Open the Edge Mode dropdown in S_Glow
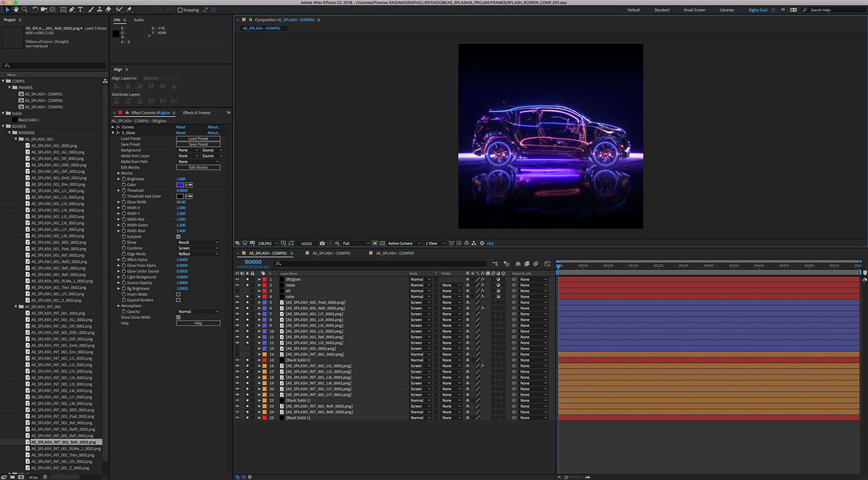This screenshot has width=868, height=480. (x=197, y=254)
